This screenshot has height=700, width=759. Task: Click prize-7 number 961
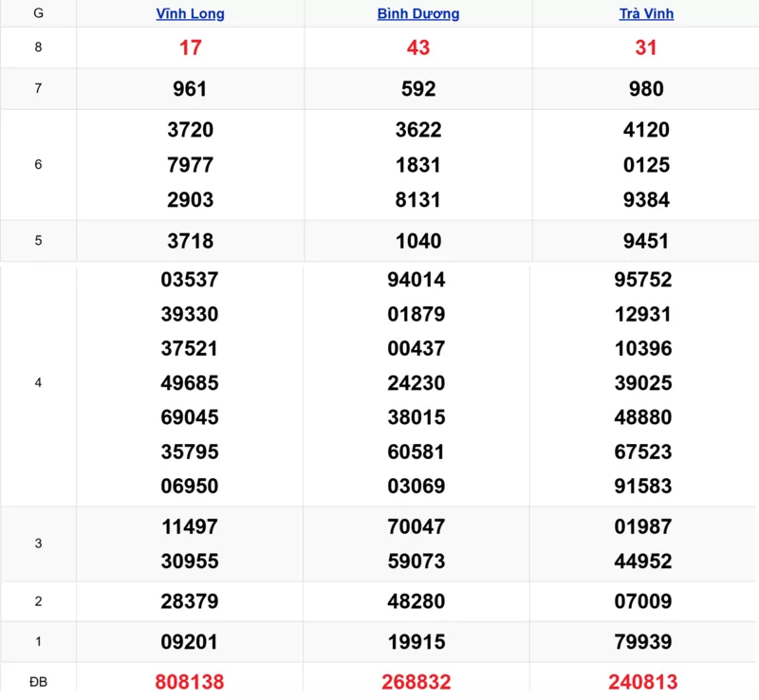190,89
